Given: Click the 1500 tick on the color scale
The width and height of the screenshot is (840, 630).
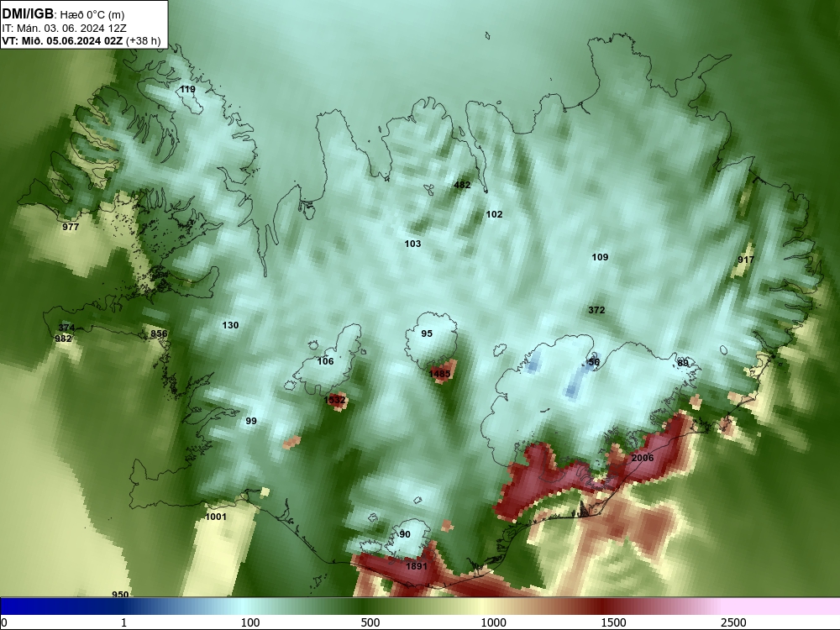Looking at the screenshot, I should click(x=613, y=622).
